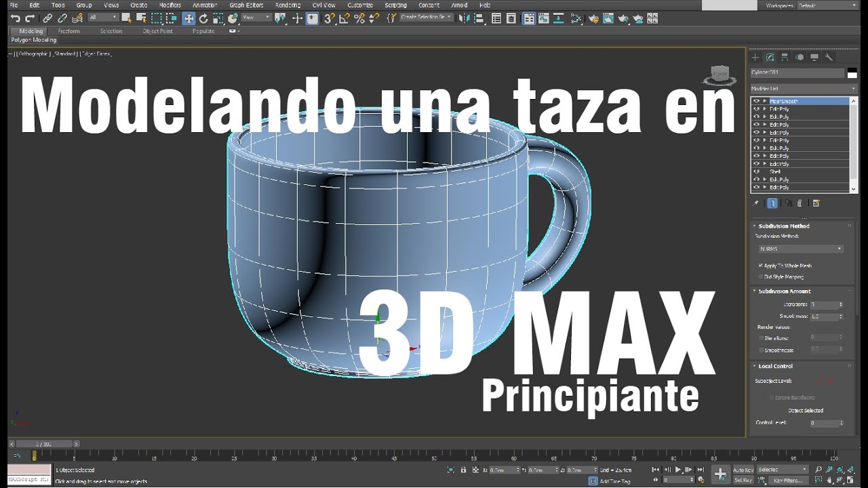Toggle the Auto Key button
868x488 pixels.
click(x=743, y=470)
